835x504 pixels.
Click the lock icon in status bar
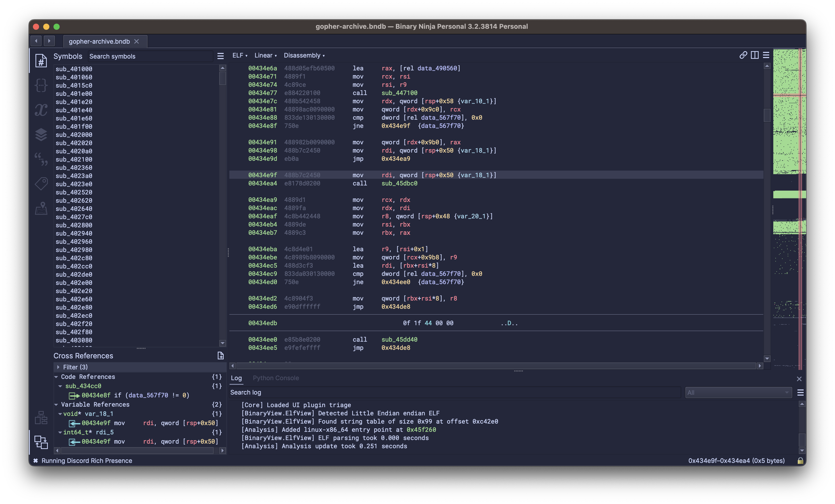click(x=800, y=461)
